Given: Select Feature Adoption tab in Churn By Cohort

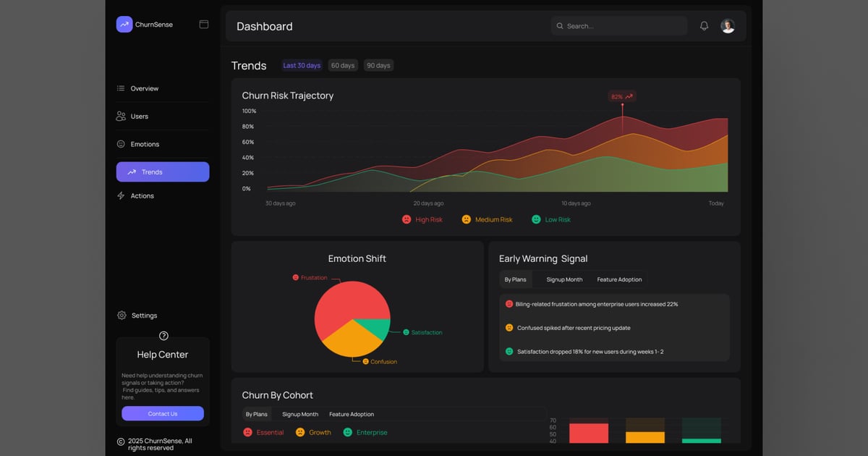Looking at the screenshot, I should click(x=352, y=415).
